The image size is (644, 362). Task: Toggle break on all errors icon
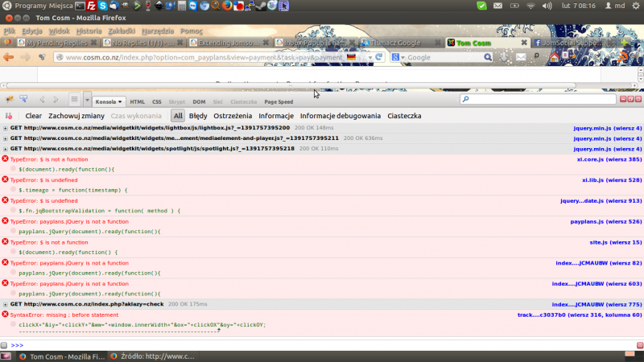[9, 116]
